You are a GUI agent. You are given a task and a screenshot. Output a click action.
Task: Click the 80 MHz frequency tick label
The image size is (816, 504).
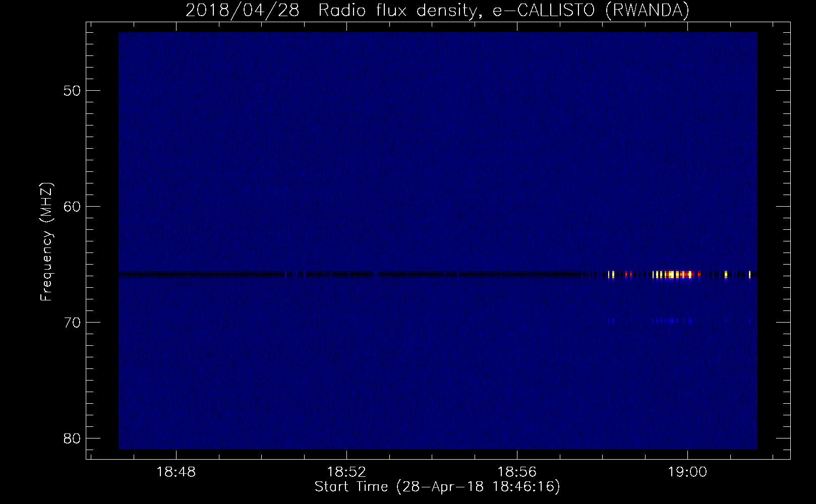coord(72,438)
